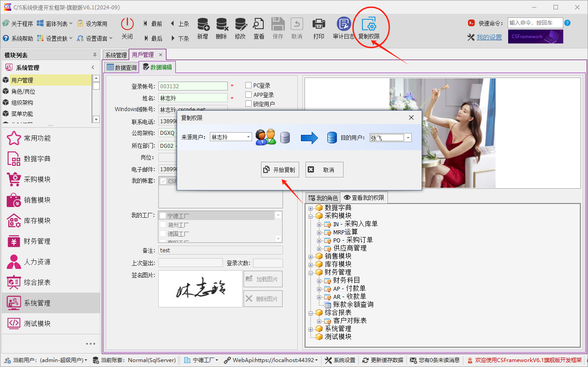Go to first record with 最前
The width and height of the screenshot is (588, 367).
(152, 24)
